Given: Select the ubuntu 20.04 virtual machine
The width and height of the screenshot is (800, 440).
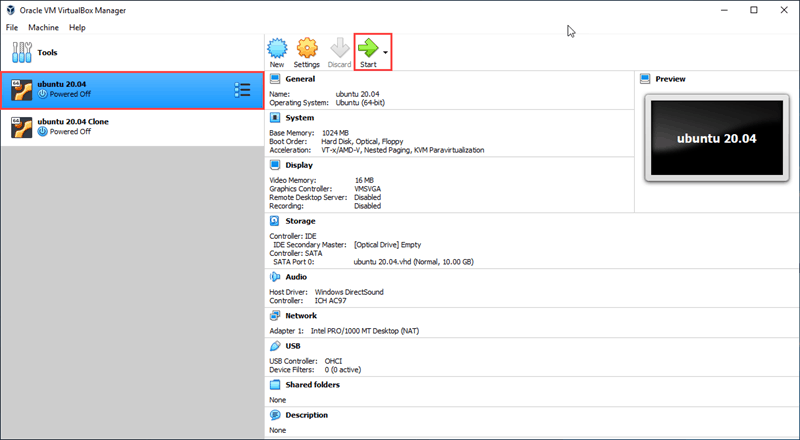Looking at the screenshot, I should [132, 90].
